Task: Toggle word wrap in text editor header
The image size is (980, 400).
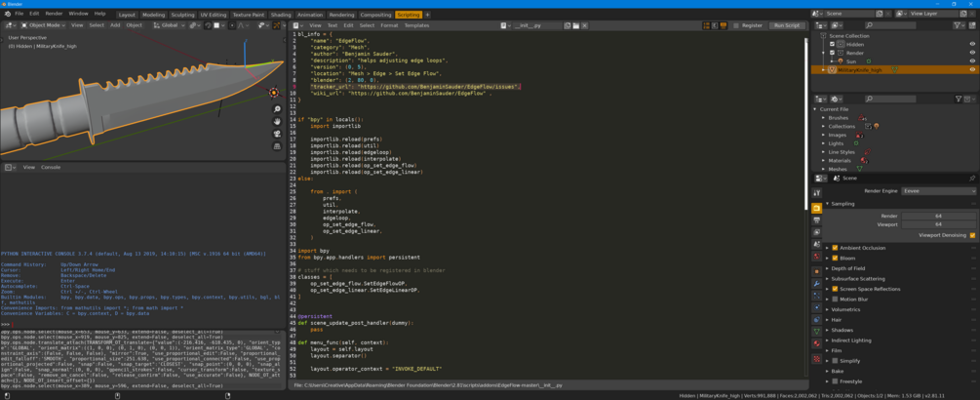Action: click(x=714, y=25)
